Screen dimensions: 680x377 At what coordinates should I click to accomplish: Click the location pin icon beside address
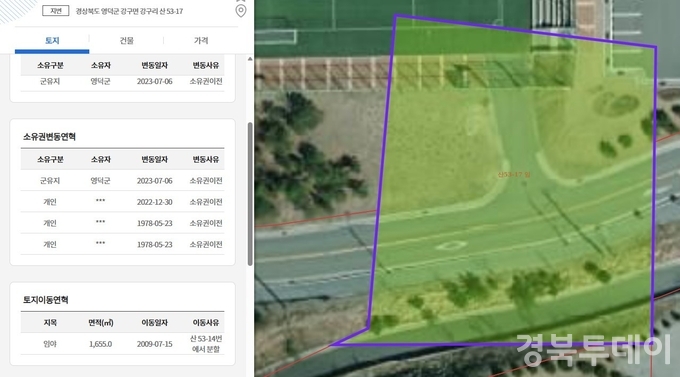point(241,11)
